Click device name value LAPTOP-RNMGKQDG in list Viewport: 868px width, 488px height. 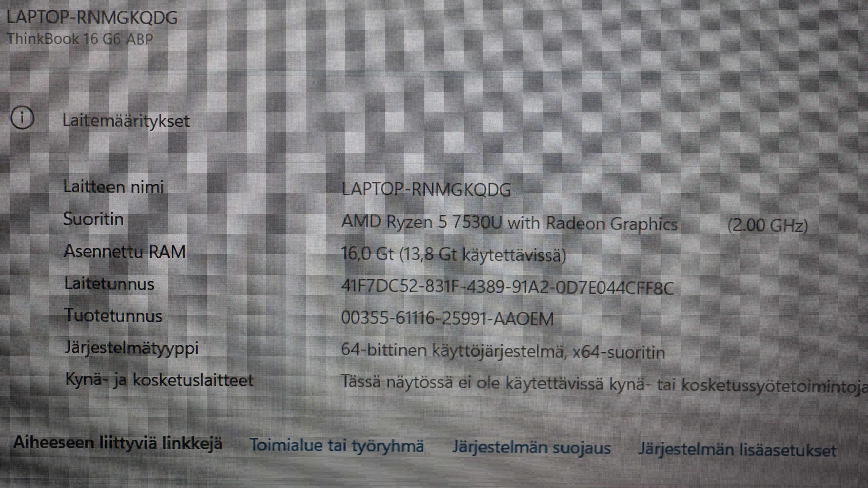(x=426, y=189)
